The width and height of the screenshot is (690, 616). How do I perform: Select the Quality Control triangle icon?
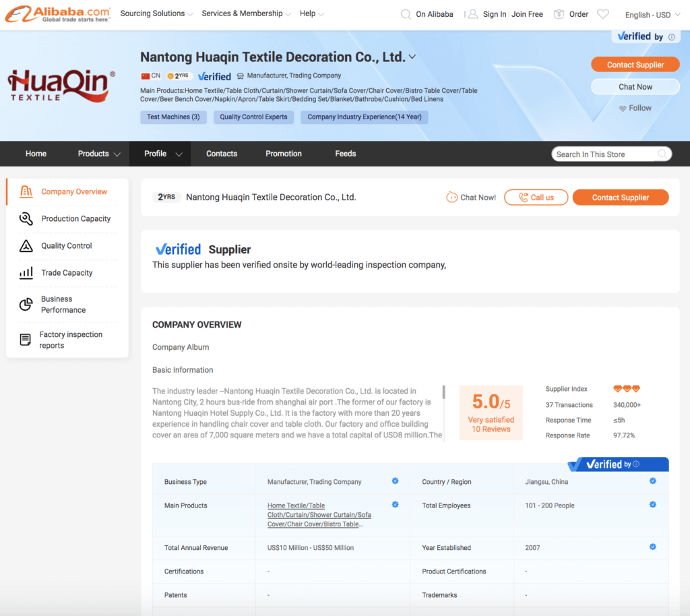pos(26,245)
